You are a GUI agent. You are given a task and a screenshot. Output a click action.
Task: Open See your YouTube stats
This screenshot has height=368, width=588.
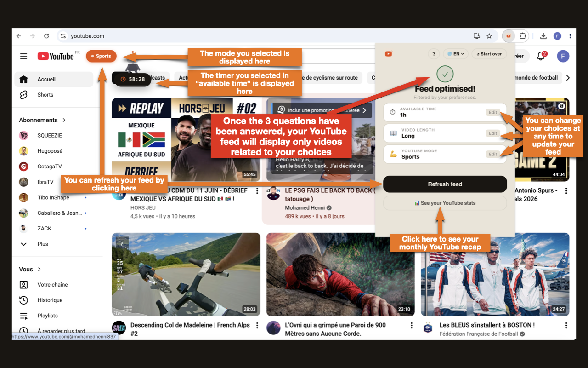pos(445,203)
